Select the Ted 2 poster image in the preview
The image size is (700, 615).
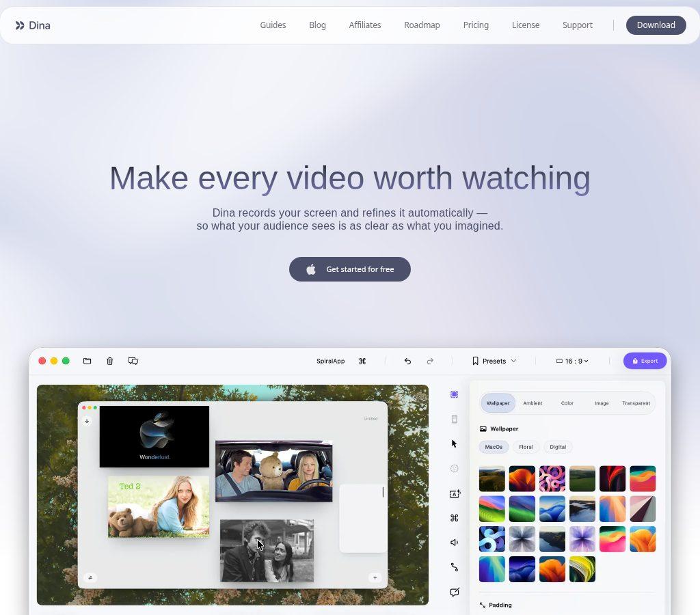[x=159, y=506]
